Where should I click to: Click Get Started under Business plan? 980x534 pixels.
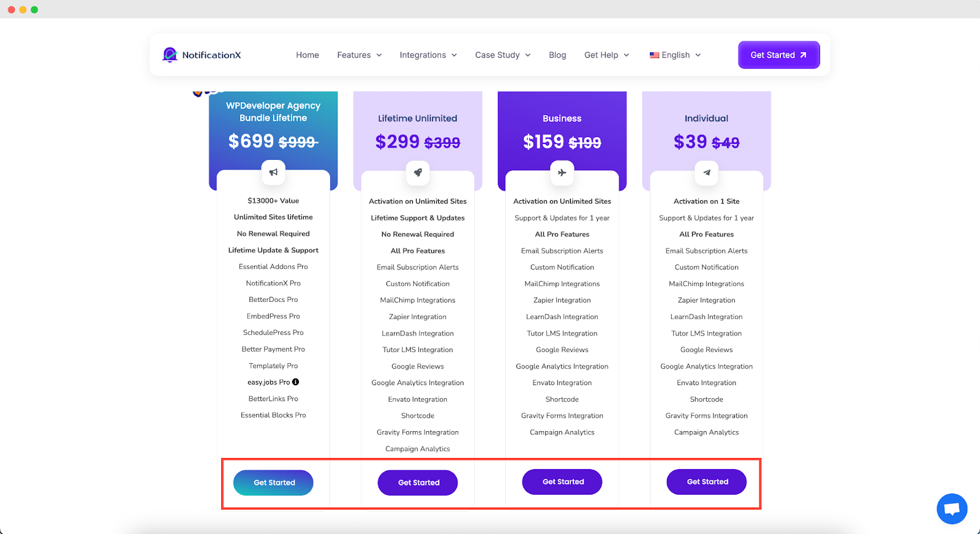[562, 482]
